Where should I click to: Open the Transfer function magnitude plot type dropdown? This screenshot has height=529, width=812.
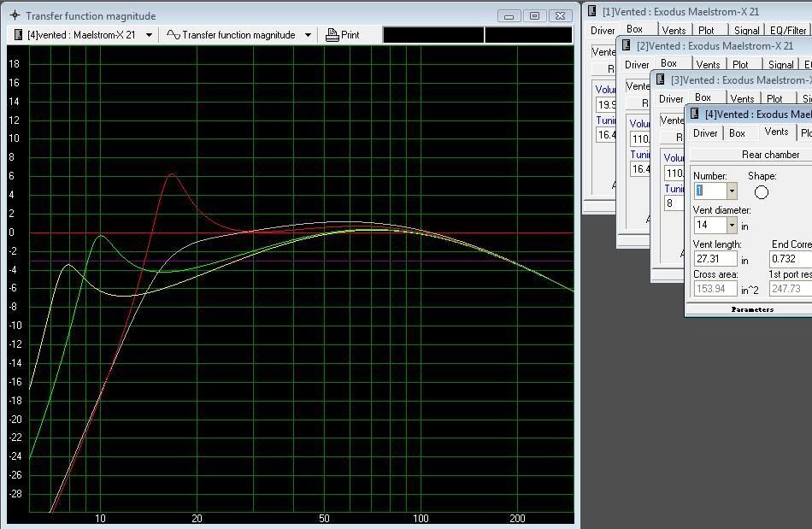239,35
